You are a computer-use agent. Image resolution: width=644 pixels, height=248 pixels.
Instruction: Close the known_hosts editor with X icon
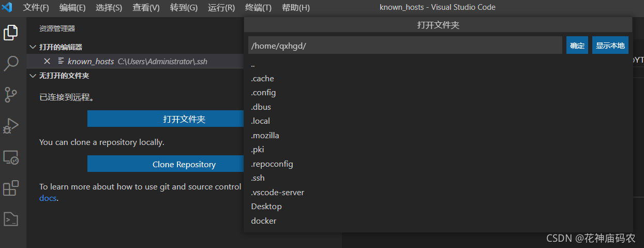pos(47,61)
